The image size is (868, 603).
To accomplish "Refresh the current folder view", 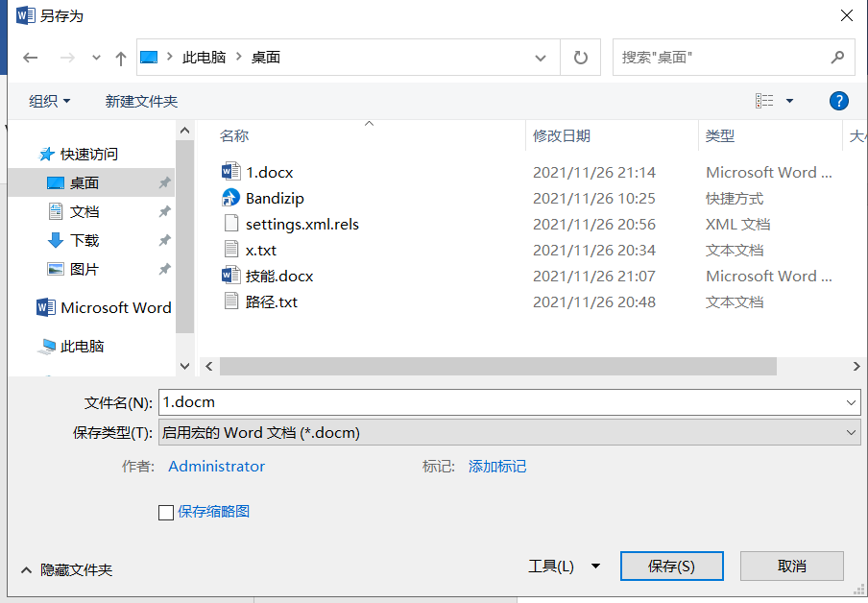I will [580, 58].
